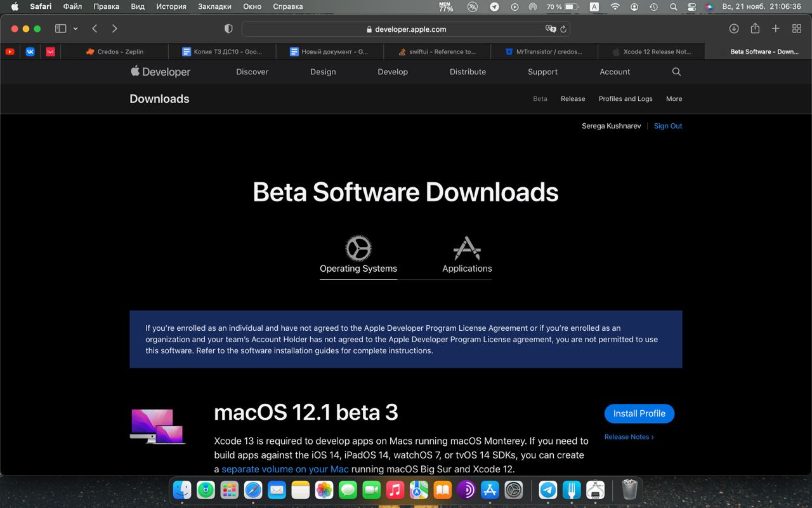Click the translate page icon in address bar

coord(551,29)
